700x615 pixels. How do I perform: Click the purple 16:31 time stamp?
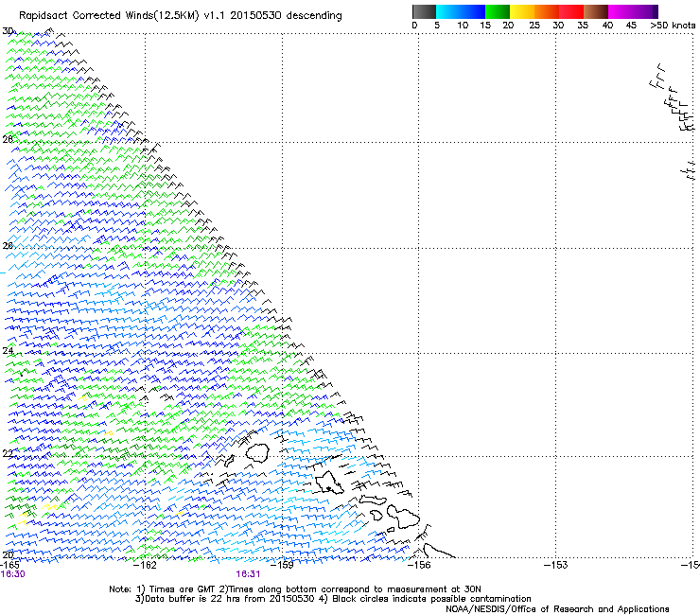(x=248, y=574)
